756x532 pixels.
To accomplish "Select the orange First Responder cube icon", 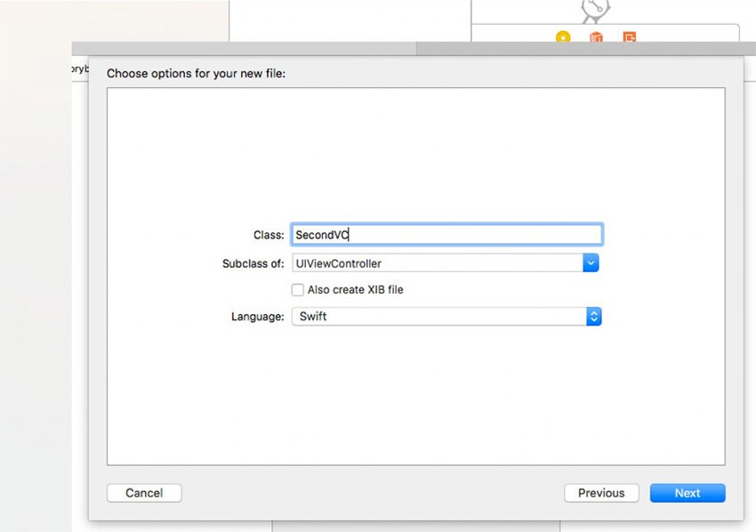I will tap(596, 36).
